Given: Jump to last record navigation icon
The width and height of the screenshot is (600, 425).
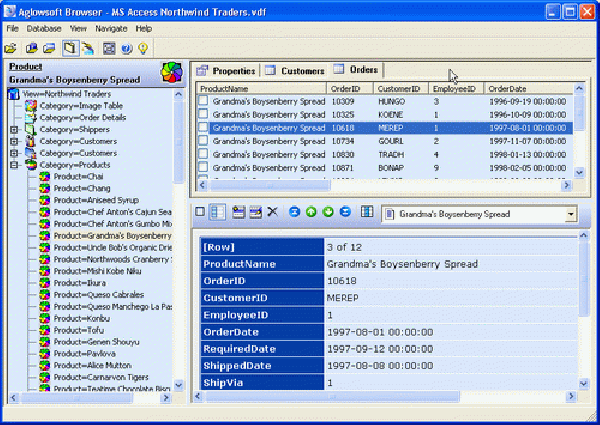Looking at the screenshot, I should pos(345,213).
